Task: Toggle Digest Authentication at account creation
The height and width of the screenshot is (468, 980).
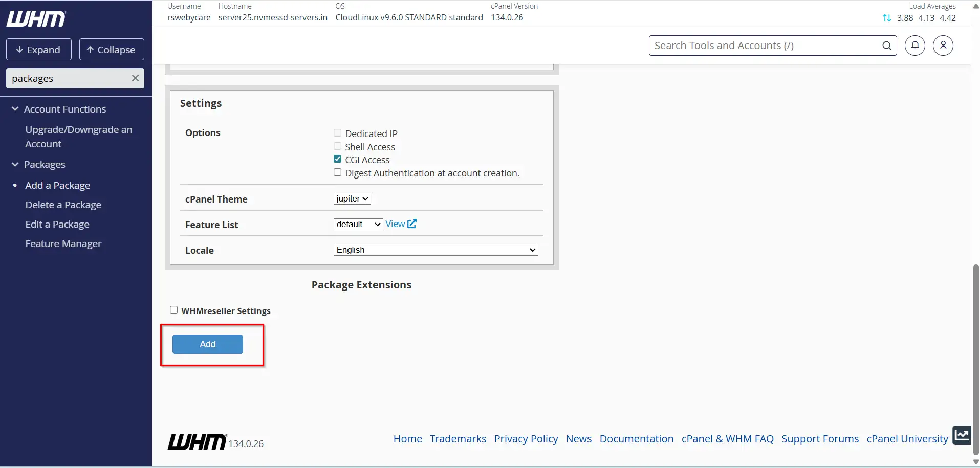Action: [x=337, y=172]
